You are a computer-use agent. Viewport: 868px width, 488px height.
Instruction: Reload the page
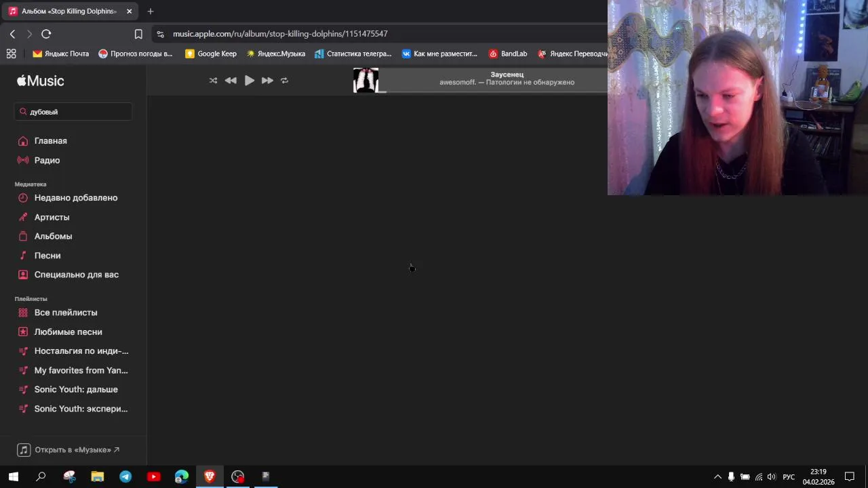point(46,34)
